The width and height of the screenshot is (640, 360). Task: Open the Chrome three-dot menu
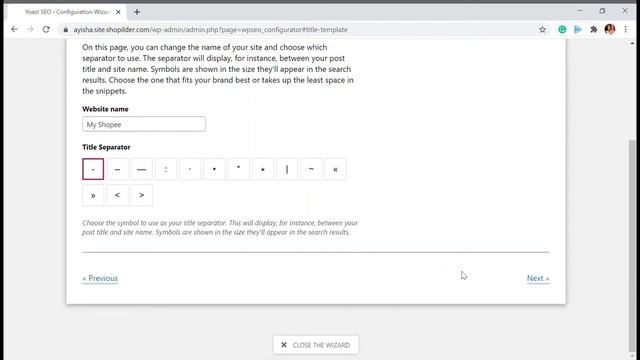[625, 29]
